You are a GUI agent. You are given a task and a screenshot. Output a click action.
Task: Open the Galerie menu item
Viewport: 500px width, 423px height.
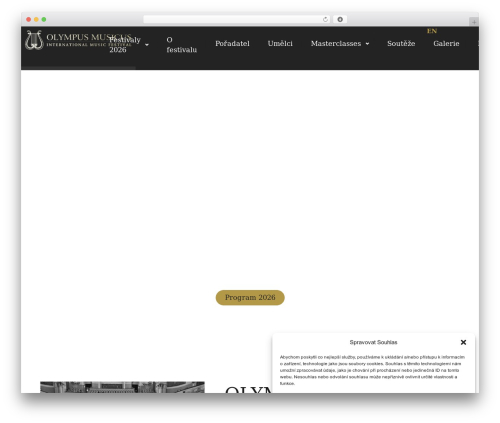click(x=446, y=44)
